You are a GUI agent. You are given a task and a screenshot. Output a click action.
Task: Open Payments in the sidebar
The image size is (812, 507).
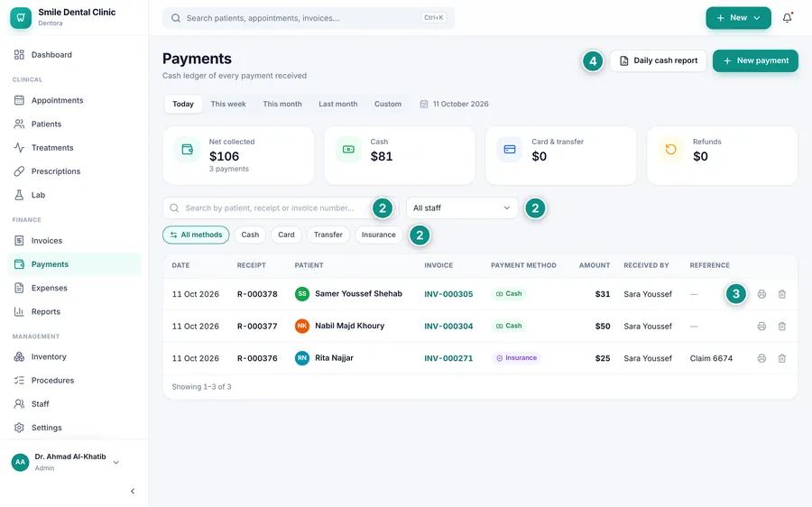(x=74, y=264)
